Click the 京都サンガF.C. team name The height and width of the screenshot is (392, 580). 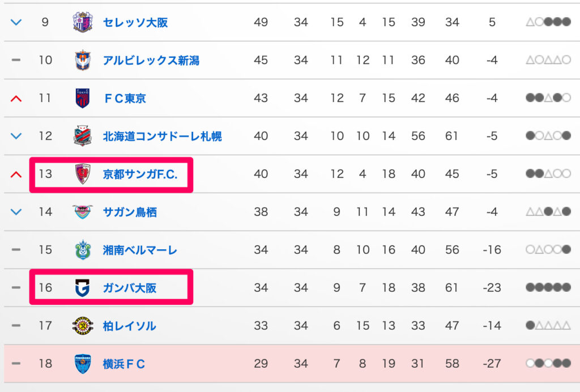[140, 174]
